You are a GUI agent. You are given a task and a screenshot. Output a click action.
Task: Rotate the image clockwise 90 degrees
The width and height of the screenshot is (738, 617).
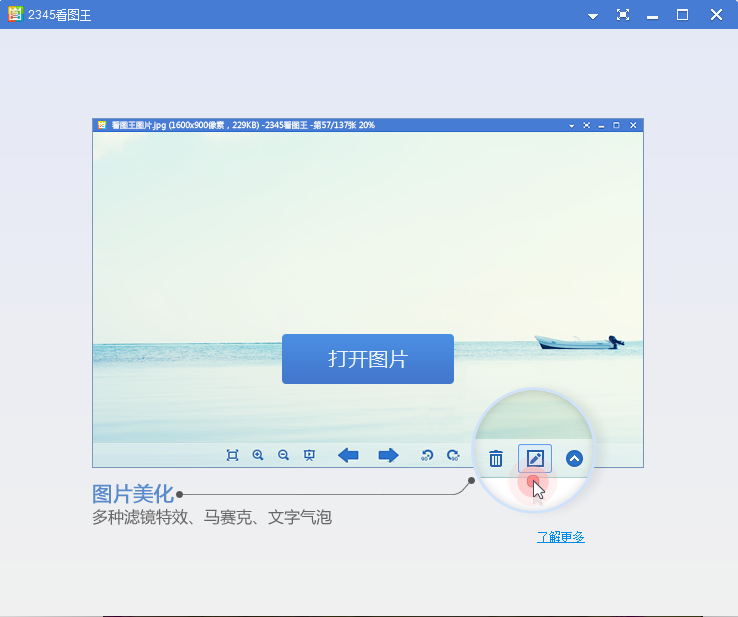[x=453, y=455]
